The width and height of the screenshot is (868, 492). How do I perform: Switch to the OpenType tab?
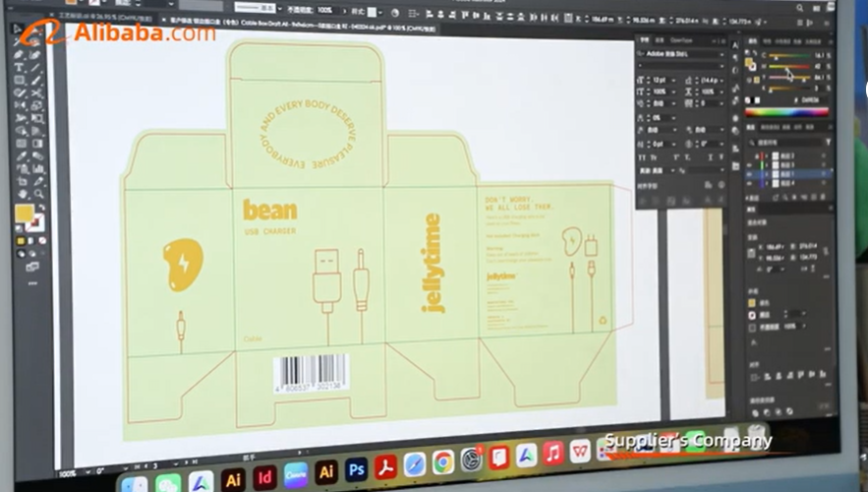(x=681, y=40)
